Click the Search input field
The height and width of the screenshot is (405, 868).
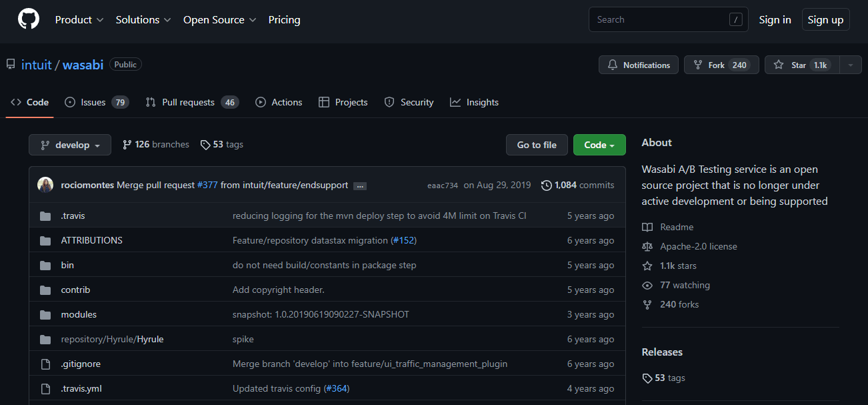[660, 20]
